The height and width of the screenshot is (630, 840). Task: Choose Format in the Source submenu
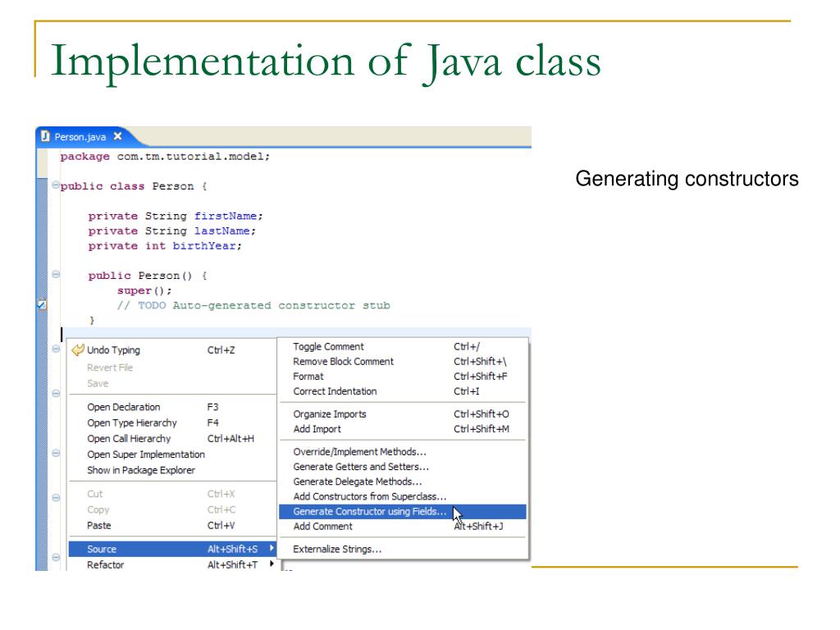(402, 377)
